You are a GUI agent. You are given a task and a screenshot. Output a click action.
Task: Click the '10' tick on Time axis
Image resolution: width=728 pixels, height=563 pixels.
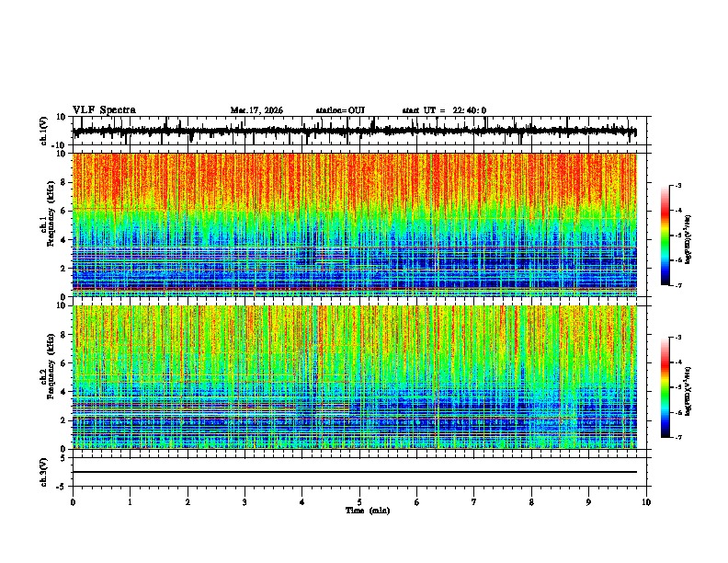[x=646, y=502]
